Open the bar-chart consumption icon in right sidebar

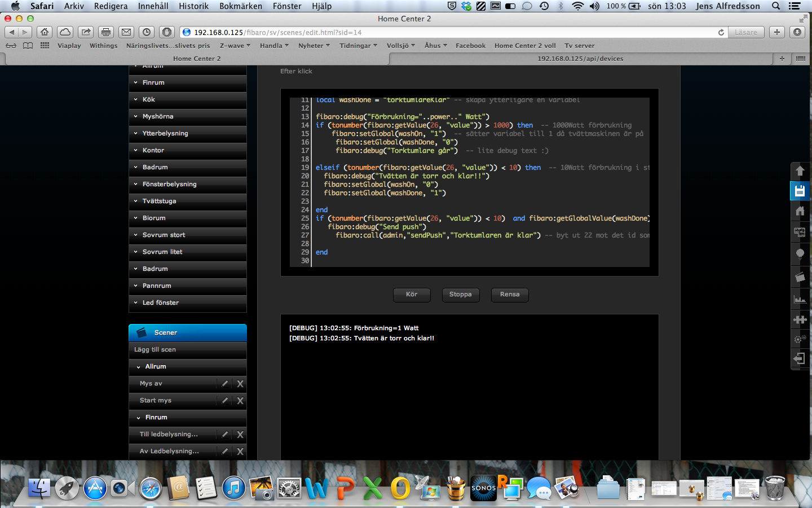point(800,299)
